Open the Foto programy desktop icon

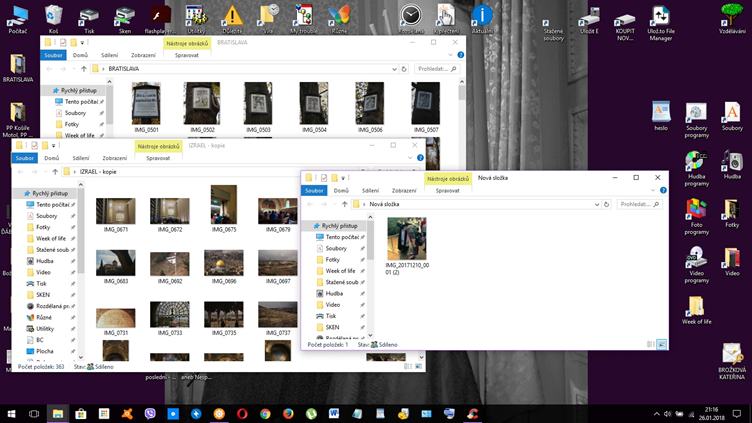tap(696, 217)
